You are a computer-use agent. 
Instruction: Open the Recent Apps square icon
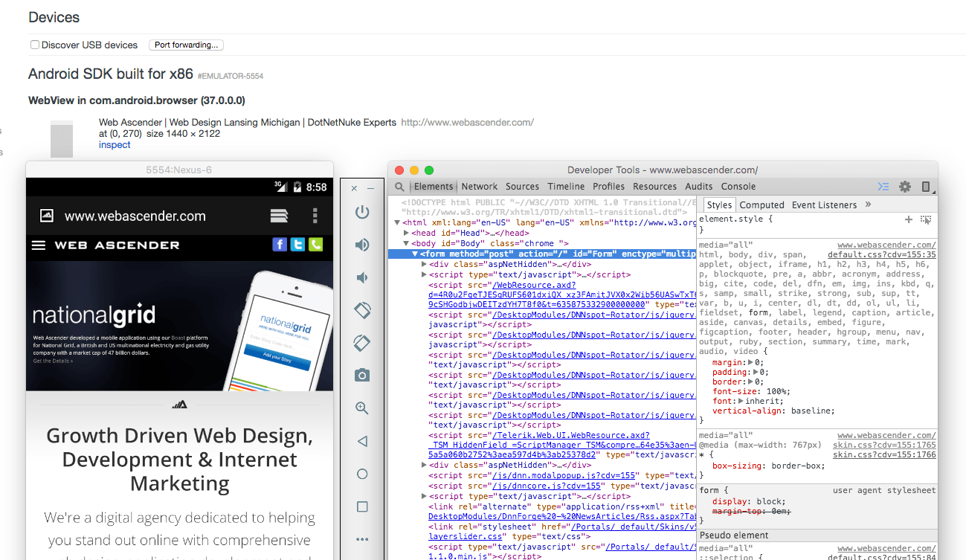tap(362, 506)
